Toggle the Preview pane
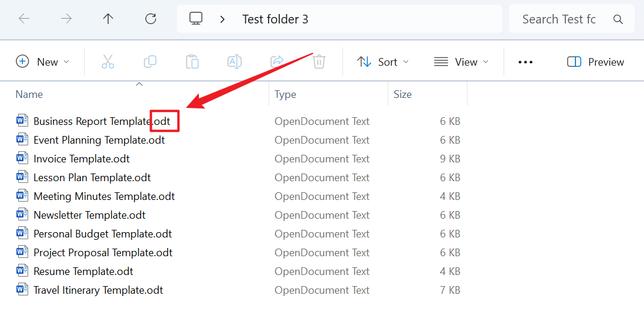 coord(595,62)
